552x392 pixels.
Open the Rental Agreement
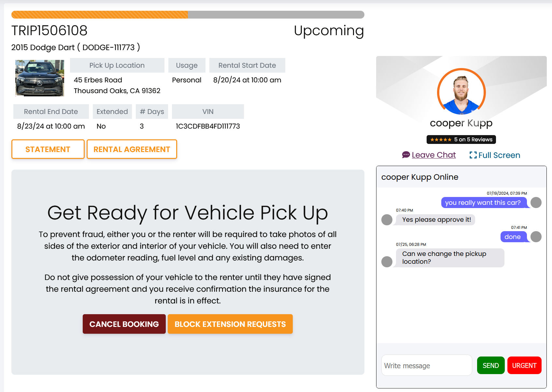click(132, 149)
